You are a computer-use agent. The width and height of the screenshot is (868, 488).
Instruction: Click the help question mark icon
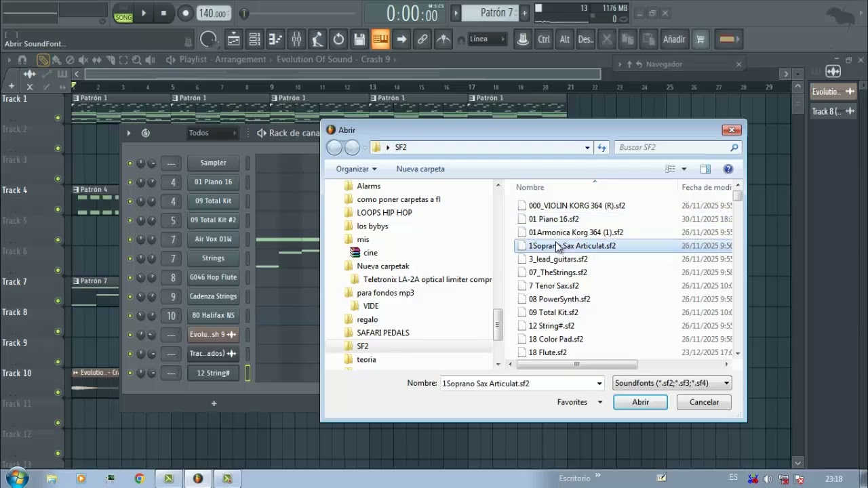point(728,169)
